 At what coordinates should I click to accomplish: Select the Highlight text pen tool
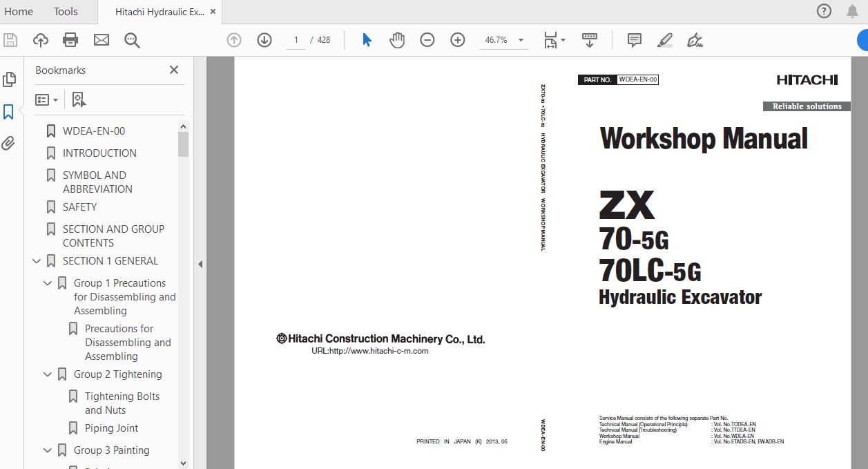click(x=664, y=40)
